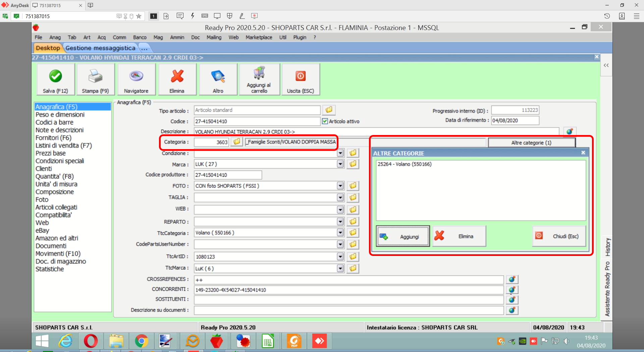Image resolution: width=644 pixels, height=352 pixels.
Task: Expand the REPARTO dropdown arrow
Action: 340,222
